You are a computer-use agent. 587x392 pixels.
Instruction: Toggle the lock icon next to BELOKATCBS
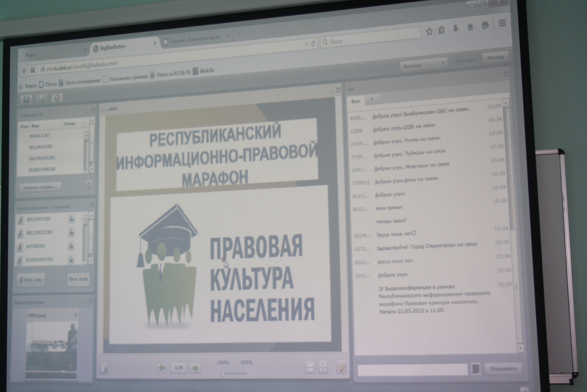(x=71, y=219)
